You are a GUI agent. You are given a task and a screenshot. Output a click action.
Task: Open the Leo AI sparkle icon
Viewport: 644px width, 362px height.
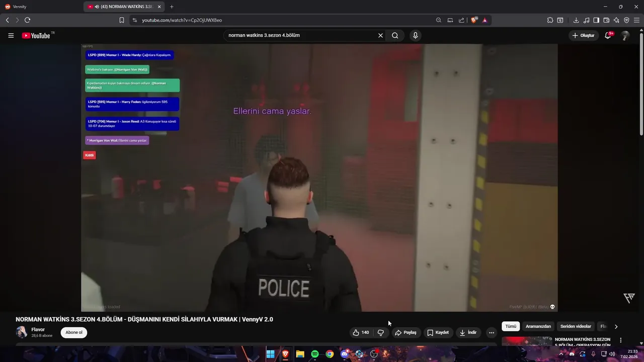[616, 20]
